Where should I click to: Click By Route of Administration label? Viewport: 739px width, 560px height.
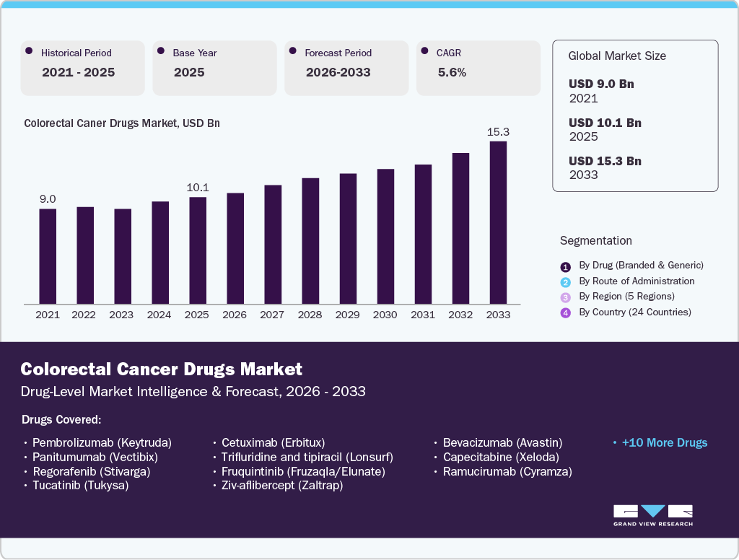click(637, 281)
